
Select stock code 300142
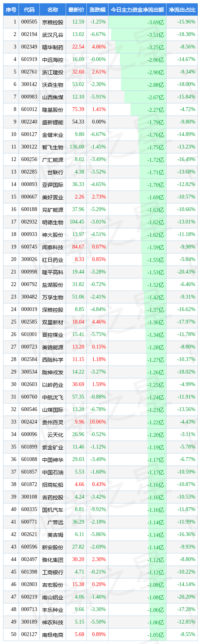(x=29, y=84)
